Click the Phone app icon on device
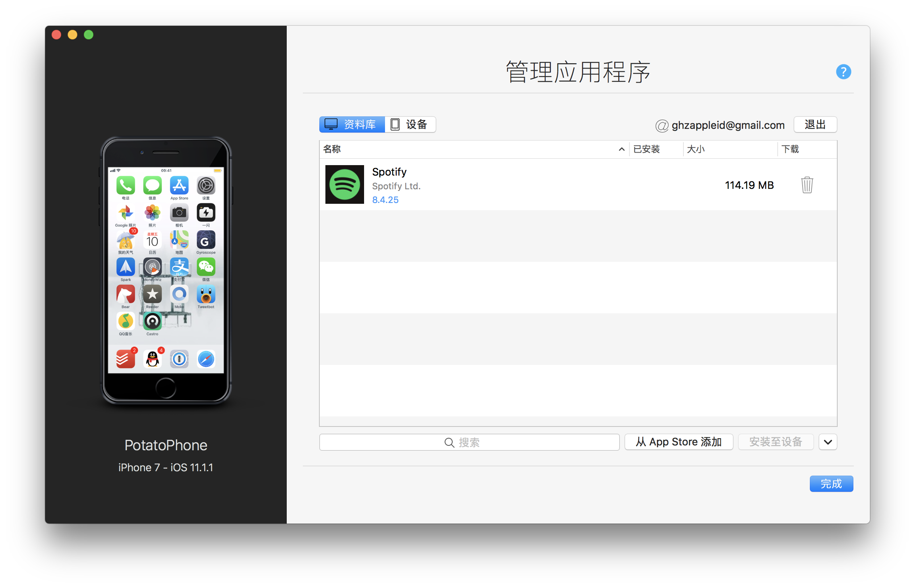The height and width of the screenshot is (588, 915). click(126, 186)
